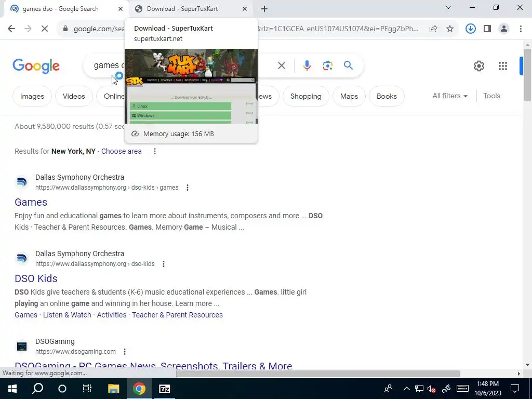Image resolution: width=532 pixels, height=399 pixels.
Task: Filter results by Maps
Action: coord(349,96)
